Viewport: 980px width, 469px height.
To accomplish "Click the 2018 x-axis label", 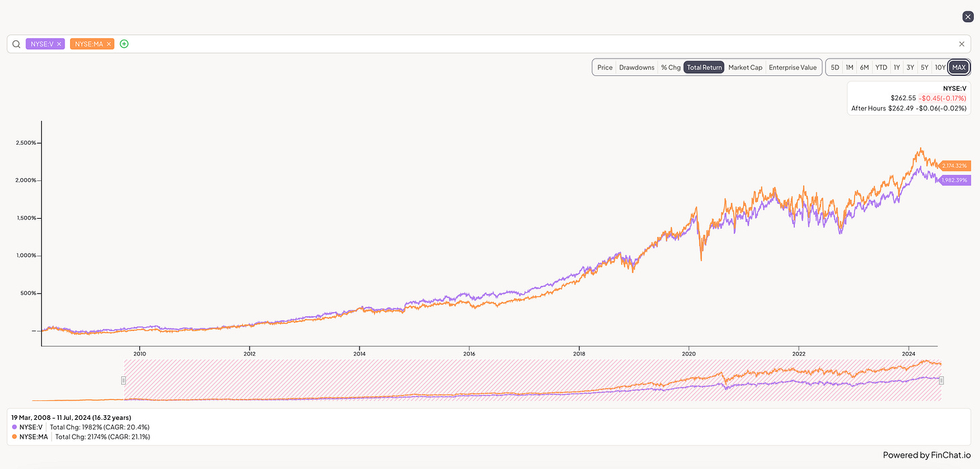I will click(579, 353).
